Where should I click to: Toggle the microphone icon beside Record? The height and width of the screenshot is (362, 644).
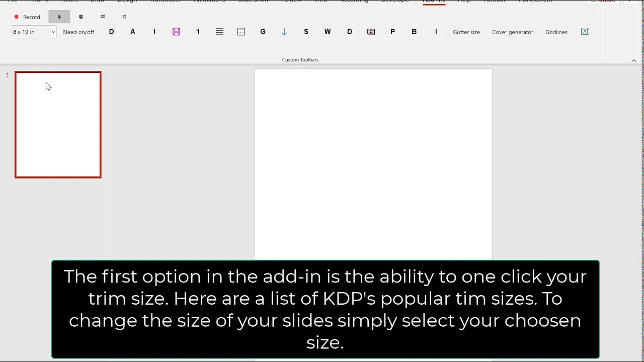(59, 17)
